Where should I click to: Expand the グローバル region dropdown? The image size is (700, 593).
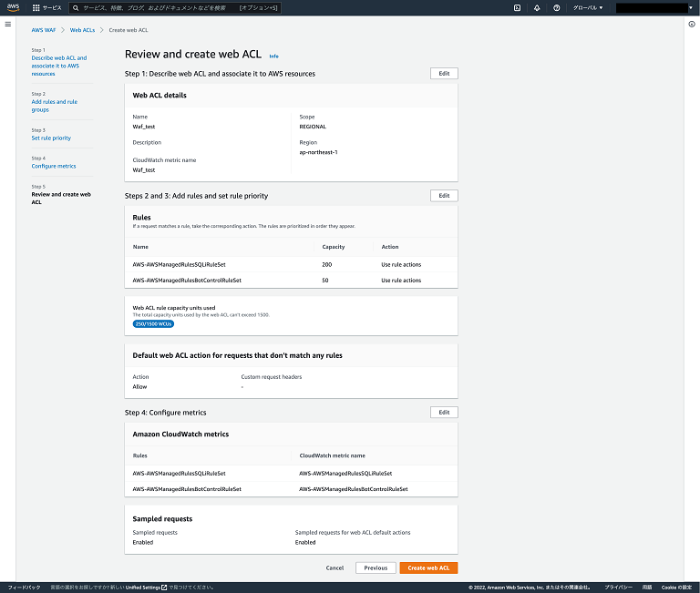pyautogui.click(x=587, y=7)
